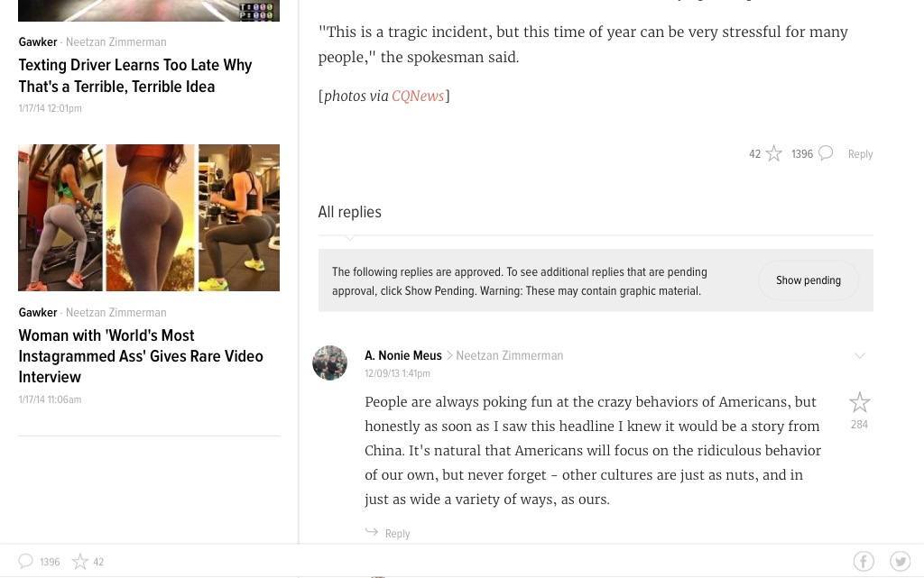This screenshot has width=924, height=578.
Task: Star the article beside the 42 count
Action: pyautogui.click(x=773, y=153)
